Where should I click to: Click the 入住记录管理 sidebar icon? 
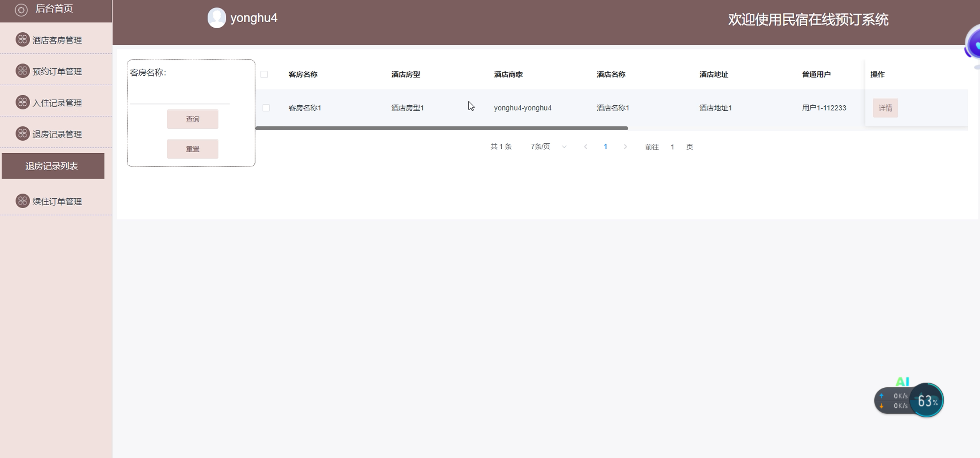point(23,102)
